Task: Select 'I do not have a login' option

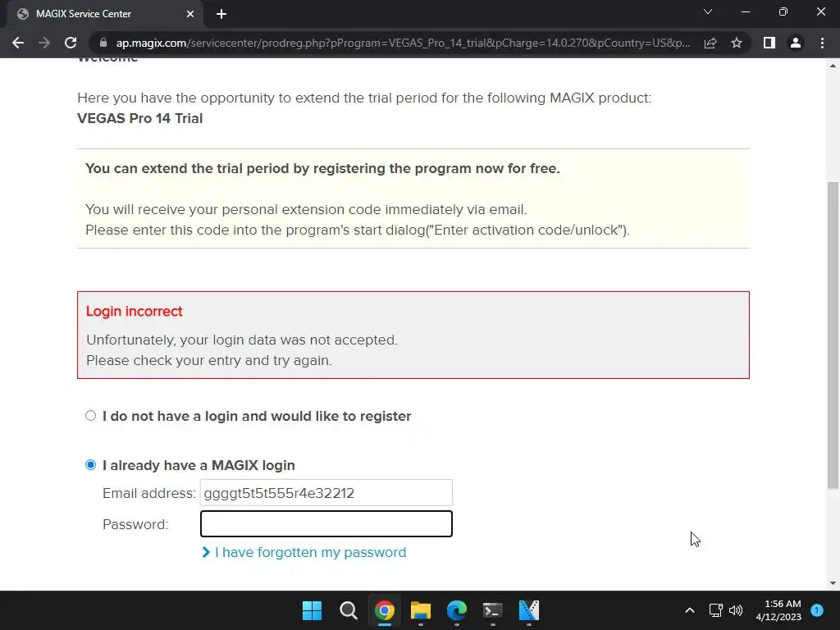Action: coord(90,416)
